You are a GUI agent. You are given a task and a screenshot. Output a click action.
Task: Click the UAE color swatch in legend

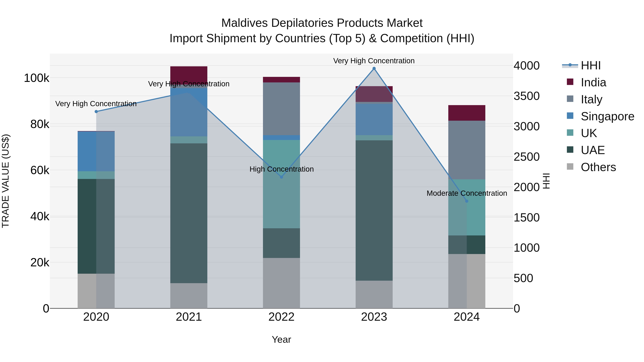(570, 149)
